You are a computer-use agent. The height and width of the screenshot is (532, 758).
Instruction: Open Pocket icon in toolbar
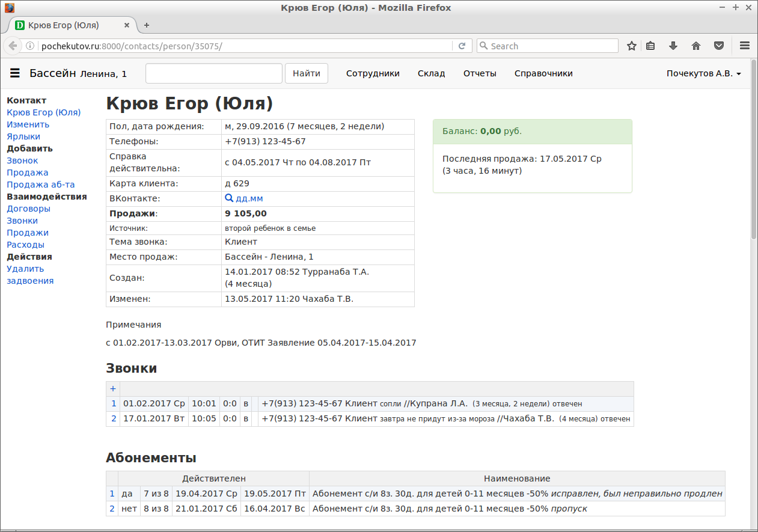point(718,46)
